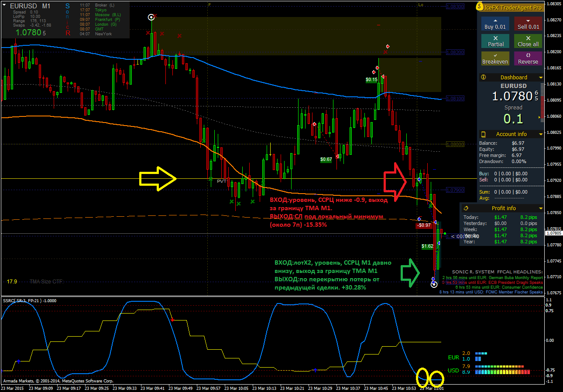Click the Partial close button

(x=495, y=41)
